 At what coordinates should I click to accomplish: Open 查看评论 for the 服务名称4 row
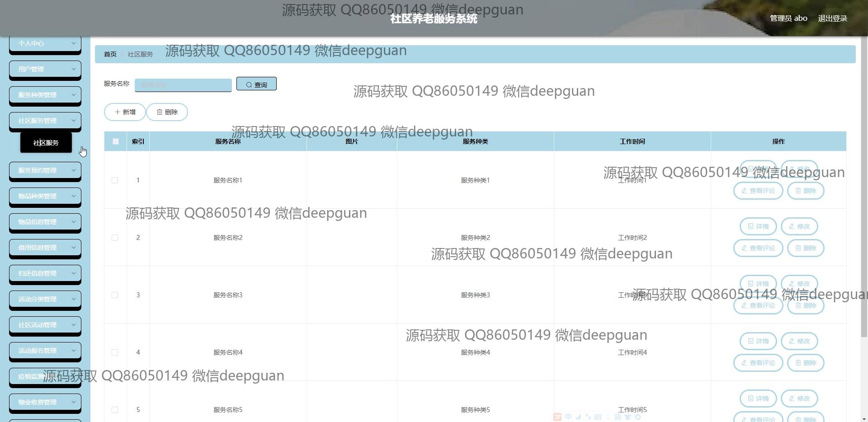click(758, 363)
